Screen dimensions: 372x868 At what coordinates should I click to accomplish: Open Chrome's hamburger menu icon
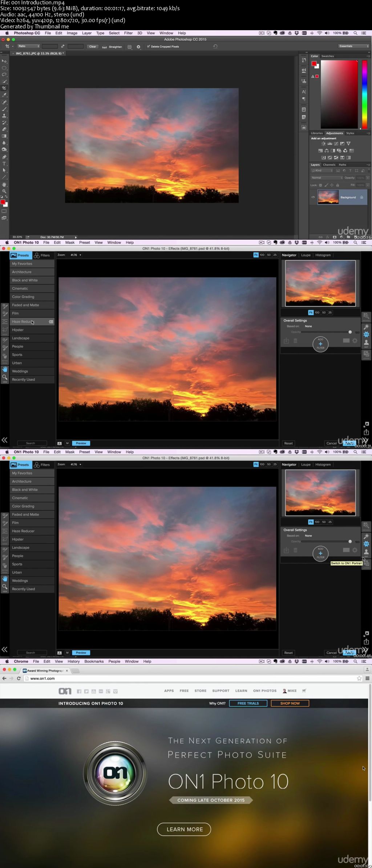coord(367,678)
